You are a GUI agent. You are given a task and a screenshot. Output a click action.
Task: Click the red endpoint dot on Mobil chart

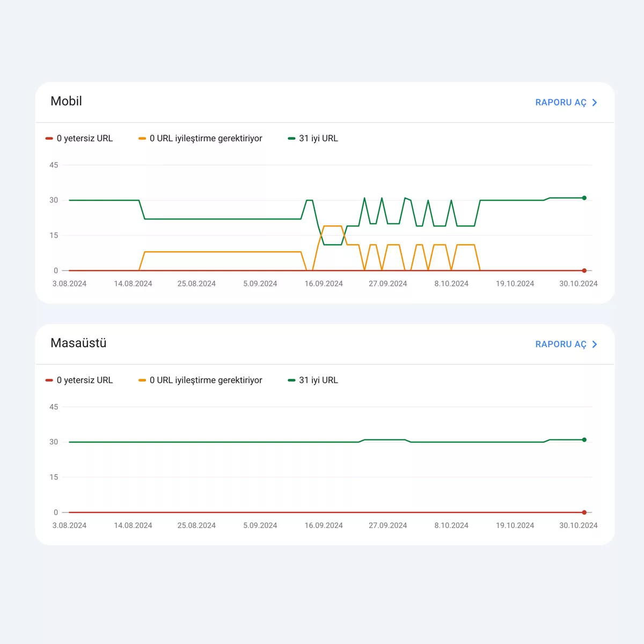tap(584, 270)
